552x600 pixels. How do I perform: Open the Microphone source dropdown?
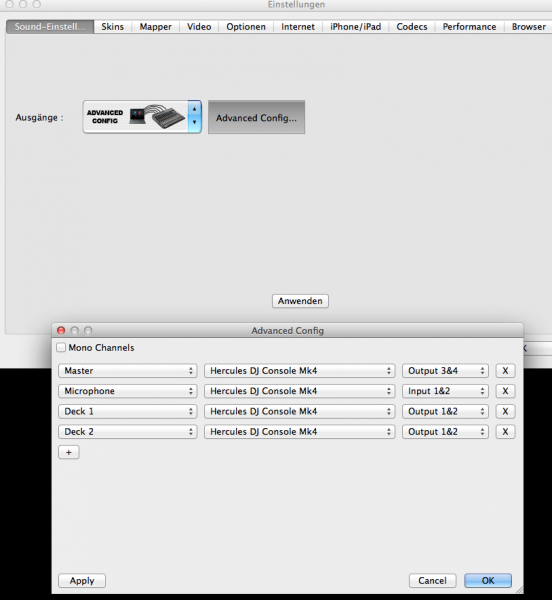pos(127,391)
